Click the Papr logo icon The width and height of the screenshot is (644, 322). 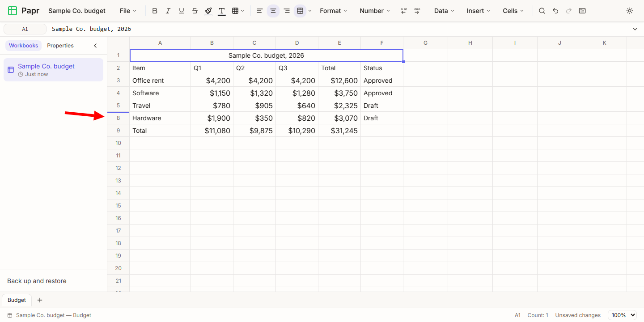[x=13, y=11]
